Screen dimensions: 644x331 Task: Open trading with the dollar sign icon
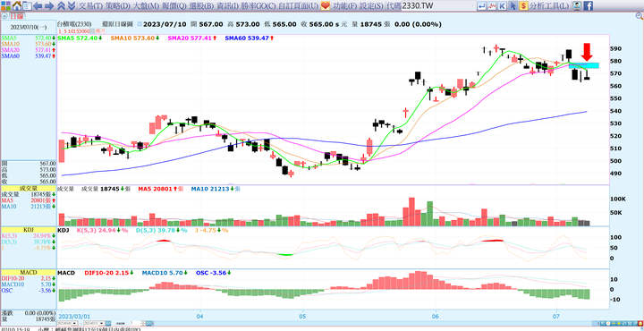click(523, 5)
